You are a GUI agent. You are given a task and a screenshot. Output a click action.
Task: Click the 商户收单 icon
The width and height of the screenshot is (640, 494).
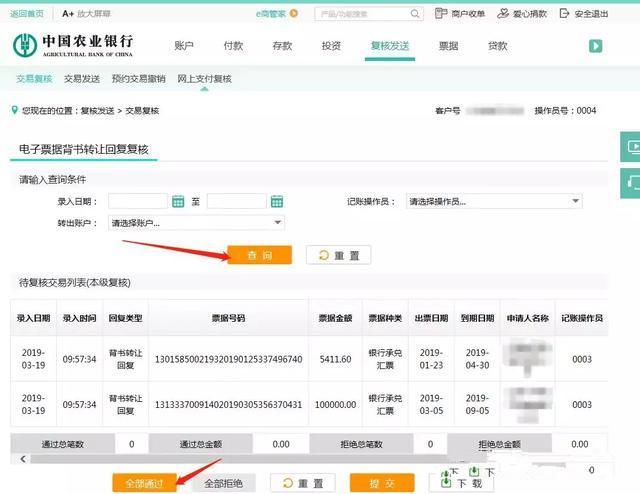441,13
